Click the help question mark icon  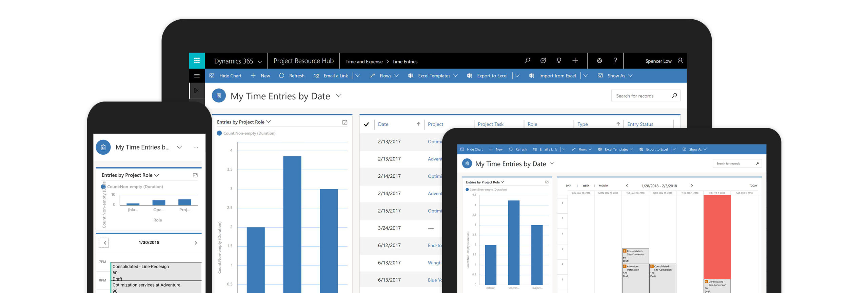[615, 61]
